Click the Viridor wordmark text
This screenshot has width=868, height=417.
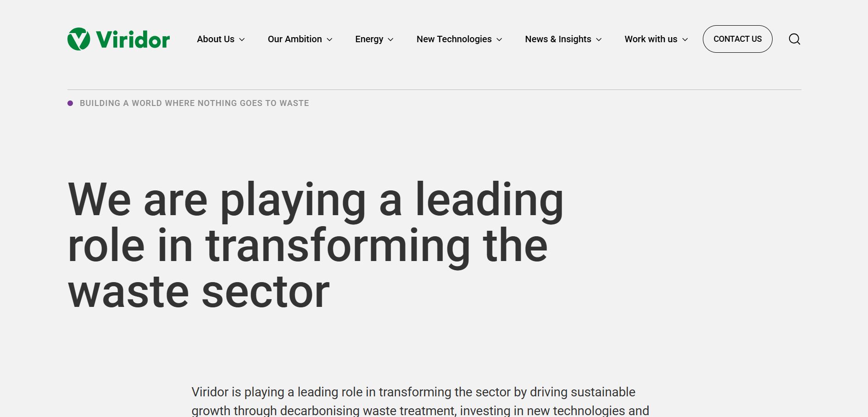[x=133, y=40]
